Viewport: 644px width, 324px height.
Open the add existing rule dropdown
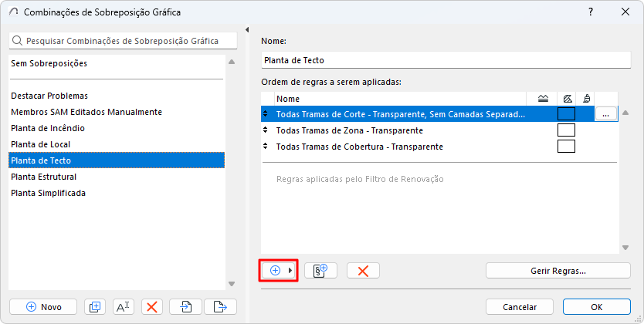point(280,271)
